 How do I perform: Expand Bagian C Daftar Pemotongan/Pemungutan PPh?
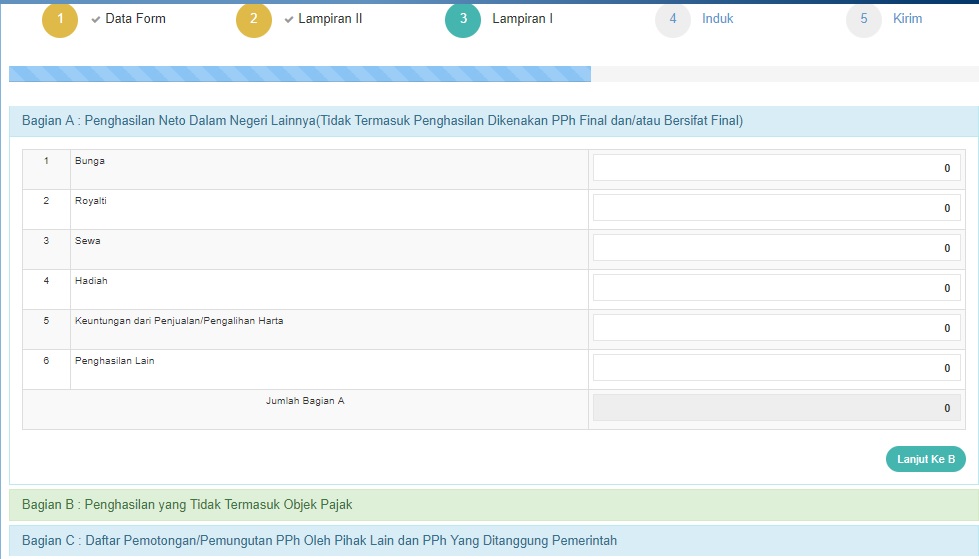[x=319, y=540]
